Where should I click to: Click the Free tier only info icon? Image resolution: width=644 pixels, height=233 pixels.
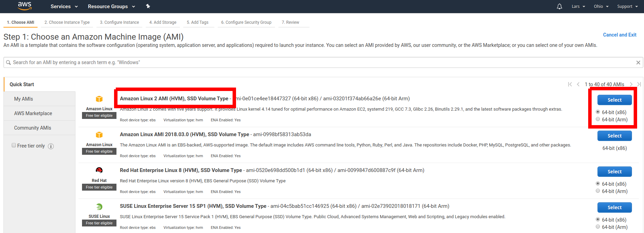[51, 146]
